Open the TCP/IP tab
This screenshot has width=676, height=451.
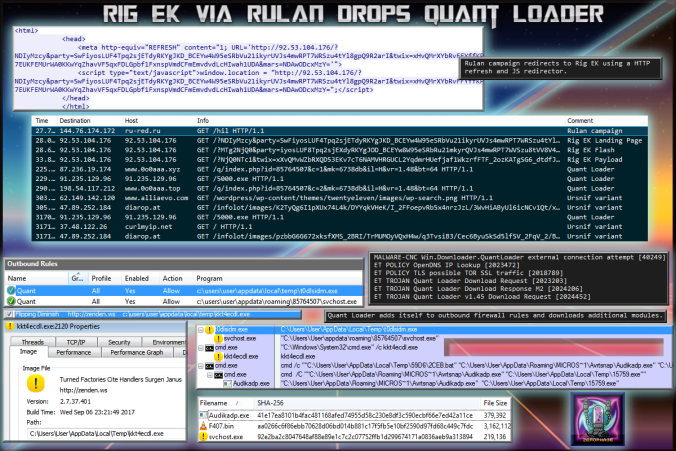click(76, 342)
